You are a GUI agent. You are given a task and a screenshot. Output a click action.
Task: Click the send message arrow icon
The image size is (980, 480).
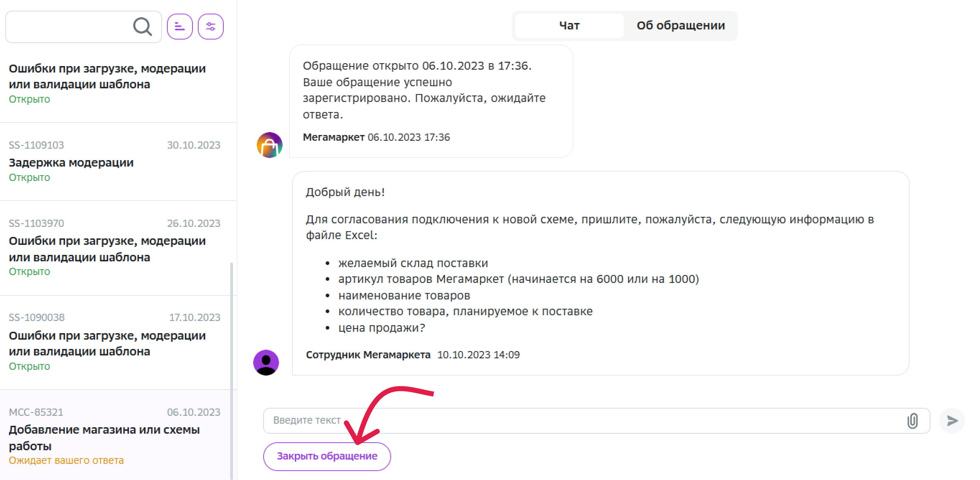[x=952, y=421]
